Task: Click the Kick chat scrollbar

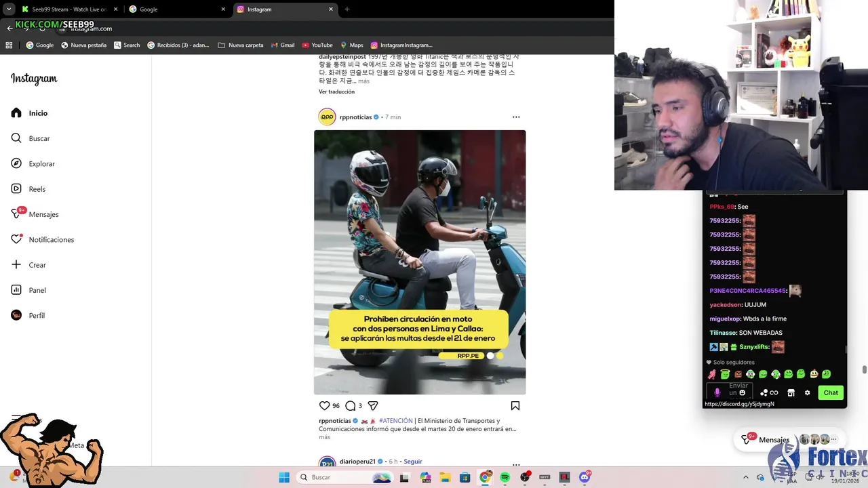Action: [x=845, y=349]
